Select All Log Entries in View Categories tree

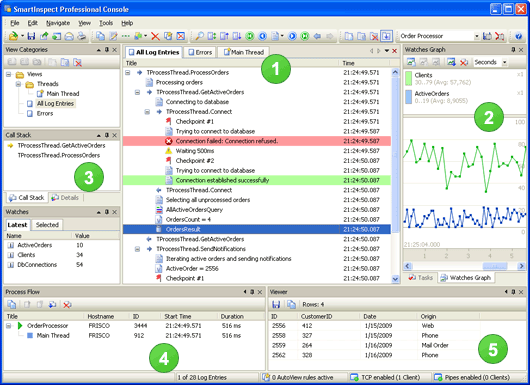(55, 104)
